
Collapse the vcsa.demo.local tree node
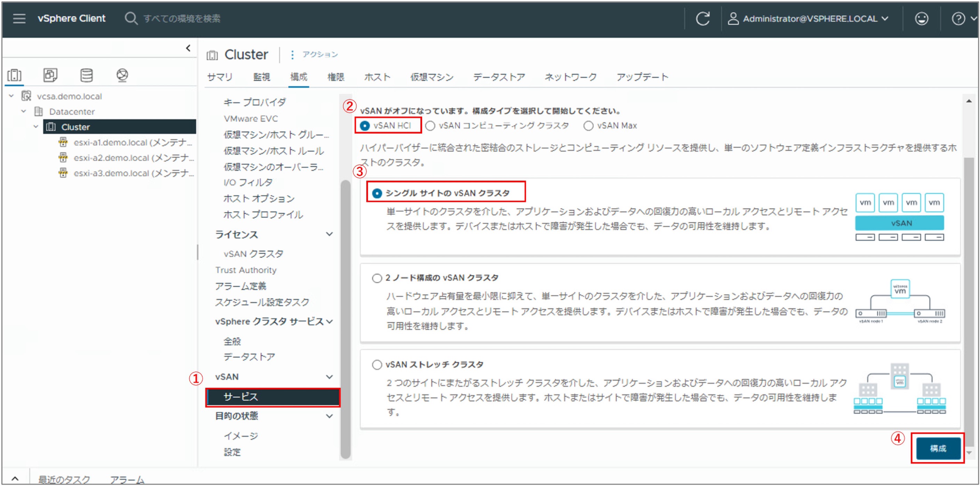click(x=11, y=96)
